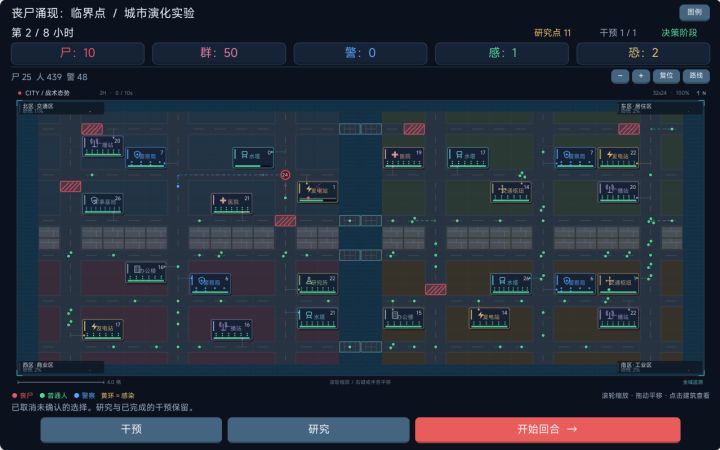Screen dimensions: 720x450
Task: Click red hatched barricade beside south 办公楼 15
Action: click(435, 289)
